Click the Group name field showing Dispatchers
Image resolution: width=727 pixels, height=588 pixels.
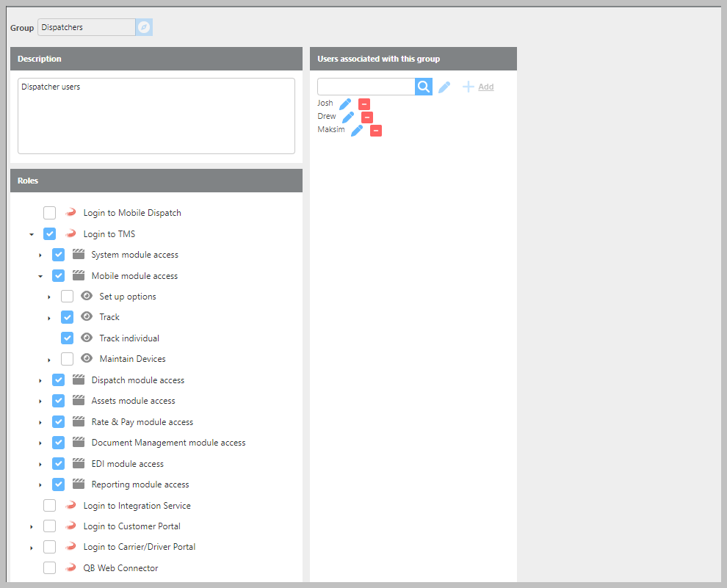point(86,27)
